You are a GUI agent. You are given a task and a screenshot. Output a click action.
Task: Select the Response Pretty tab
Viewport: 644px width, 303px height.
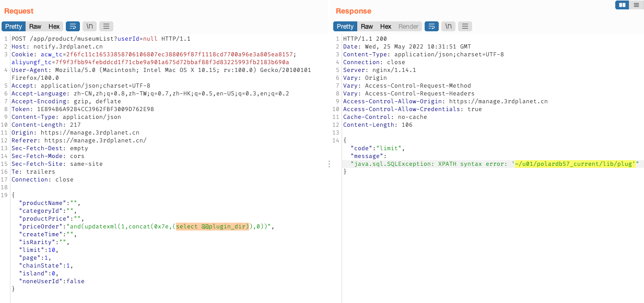[x=345, y=27]
